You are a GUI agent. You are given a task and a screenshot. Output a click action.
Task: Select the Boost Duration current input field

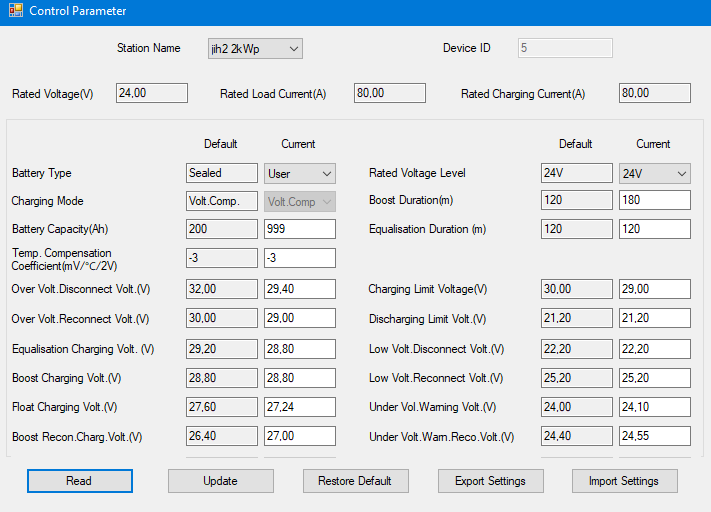tap(654, 200)
